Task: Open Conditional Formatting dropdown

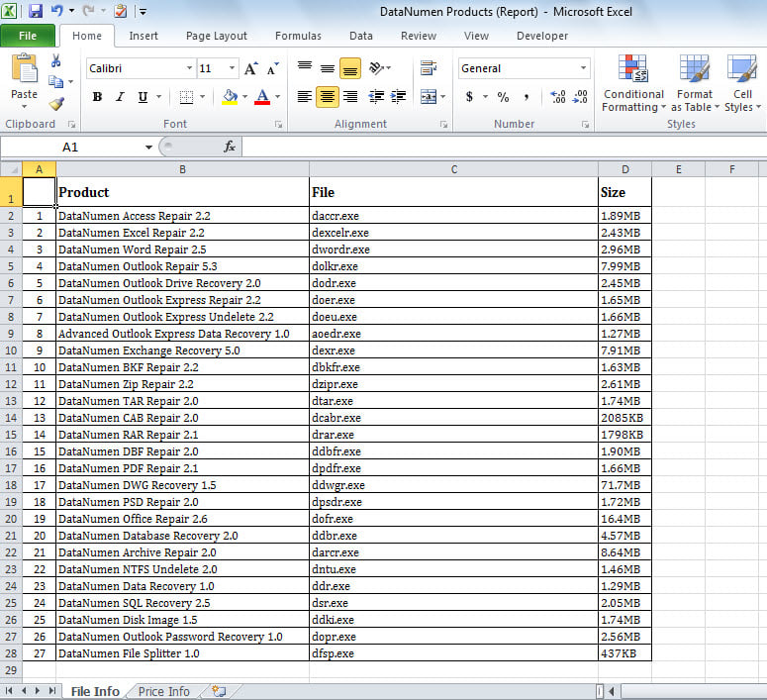Action: [x=633, y=83]
